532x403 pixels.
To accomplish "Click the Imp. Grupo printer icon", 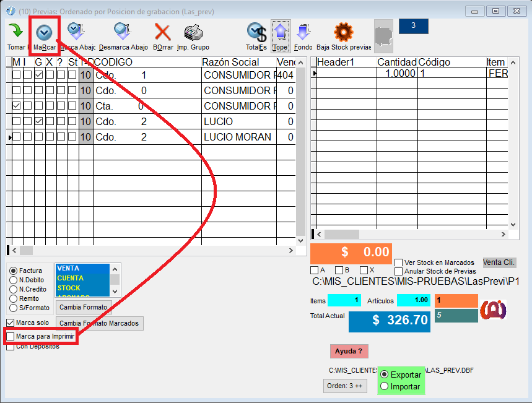I will pyautogui.click(x=193, y=32).
